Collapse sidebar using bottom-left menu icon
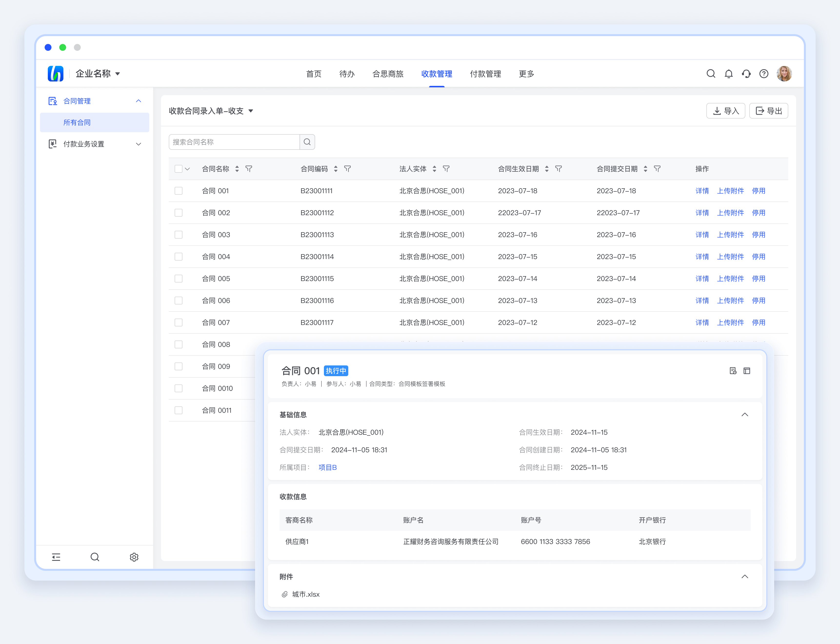This screenshot has width=840, height=644. click(x=56, y=557)
